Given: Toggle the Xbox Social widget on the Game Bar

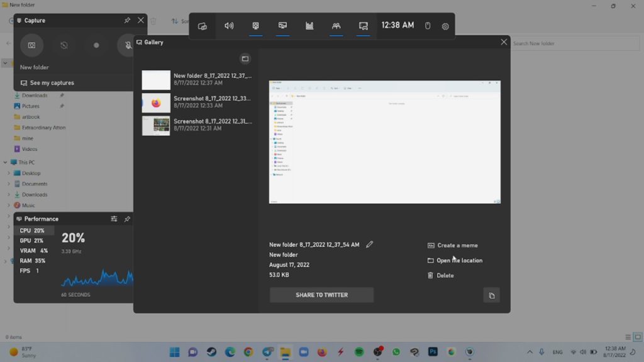Looking at the screenshot, I should coord(336,26).
